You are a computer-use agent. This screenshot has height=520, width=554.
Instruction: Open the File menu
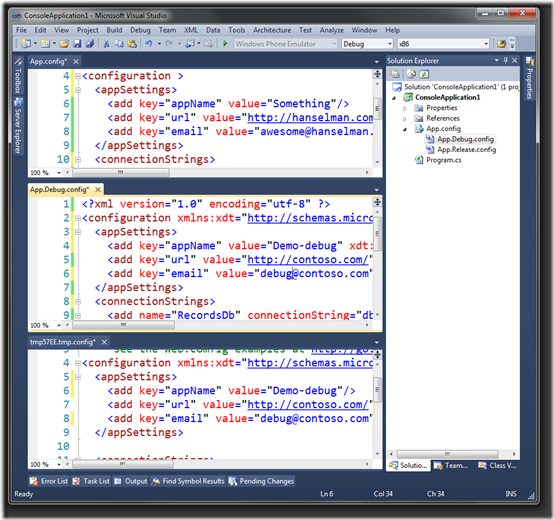tap(22, 30)
